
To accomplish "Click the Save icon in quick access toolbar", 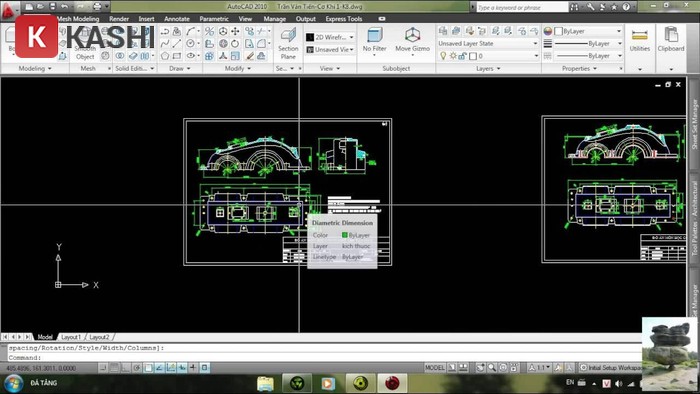I will pos(53,7).
